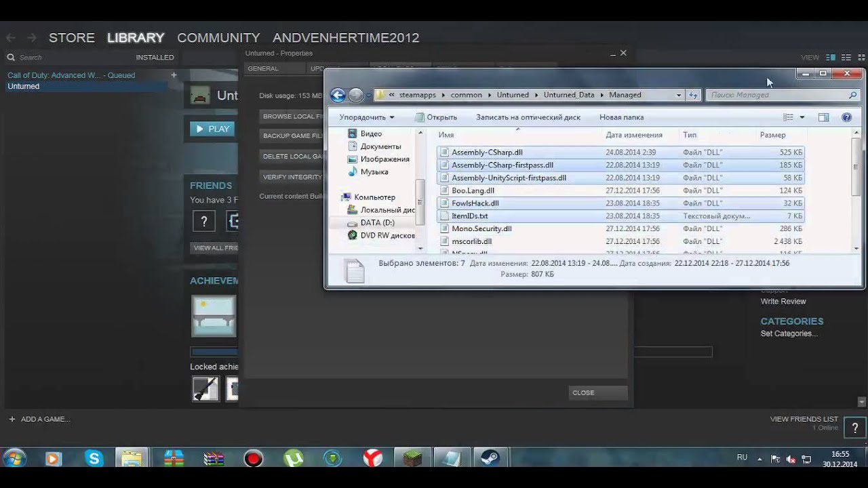Open the media player taskbar icon
Screen dimensions: 868x488
[x=53, y=459]
